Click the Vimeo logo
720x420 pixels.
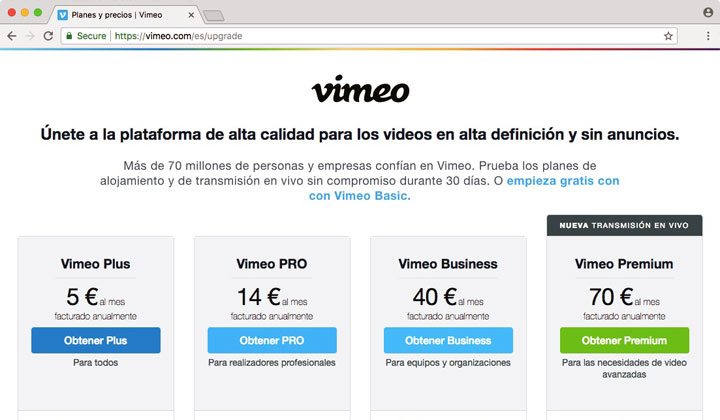[360, 89]
